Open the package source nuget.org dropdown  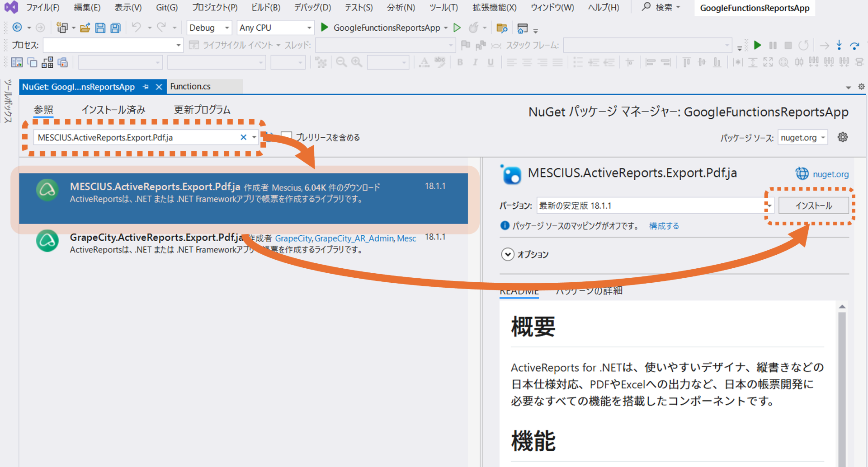(803, 137)
